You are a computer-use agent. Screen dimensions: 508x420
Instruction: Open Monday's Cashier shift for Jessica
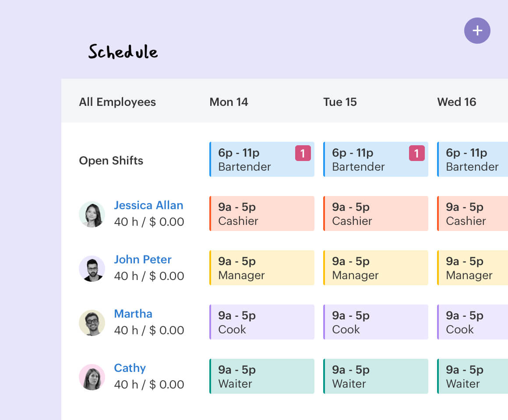tap(262, 213)
